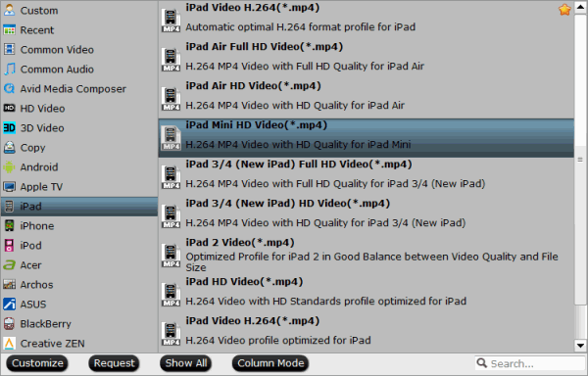Click MP4 icon of iPad 2 Video

(171, 256)
